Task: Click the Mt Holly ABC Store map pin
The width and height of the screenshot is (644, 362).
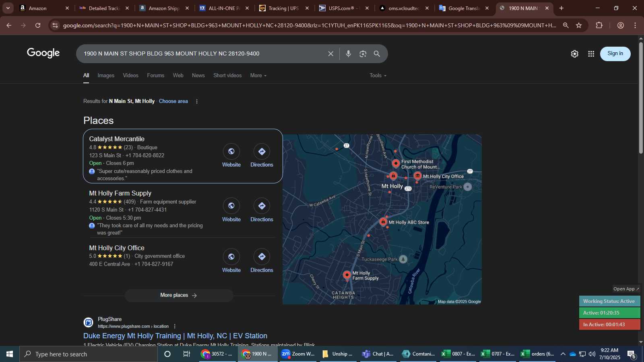Action: (x=383, y=222)
